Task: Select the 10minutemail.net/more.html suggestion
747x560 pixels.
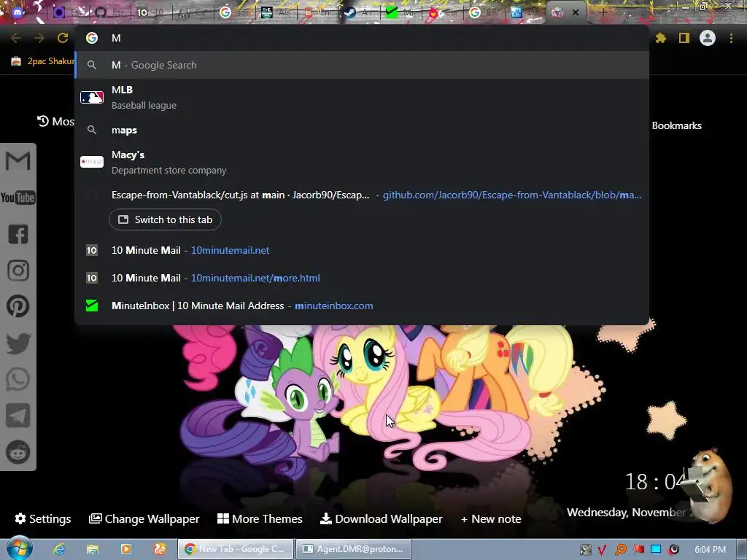Action: point(362,278)
